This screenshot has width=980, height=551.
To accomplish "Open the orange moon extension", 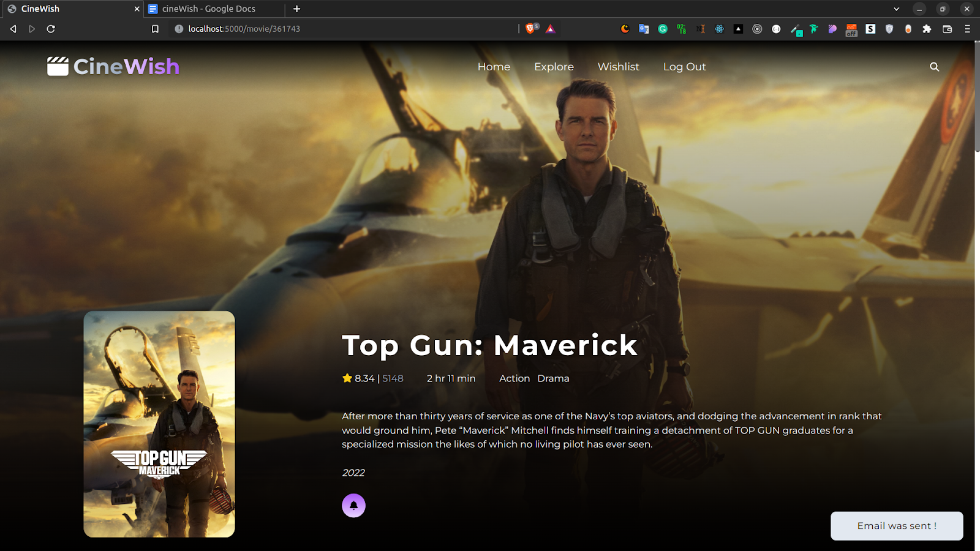I will click(625, 29).
